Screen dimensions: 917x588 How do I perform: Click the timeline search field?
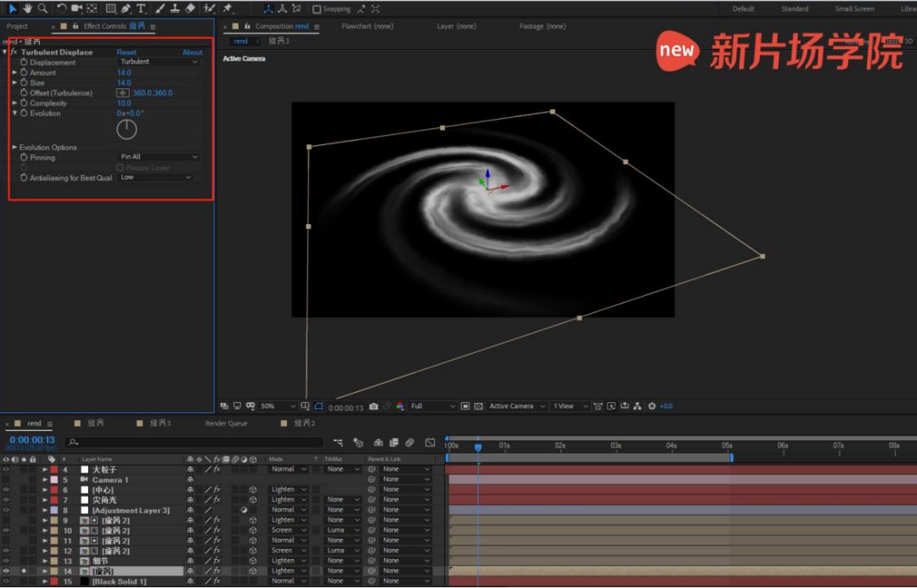click(x=195, y=442)
